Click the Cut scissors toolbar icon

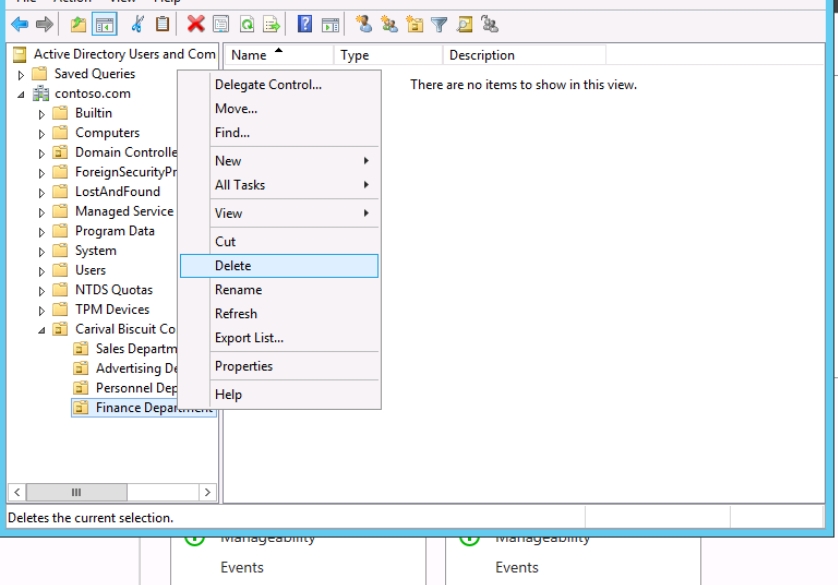click(139, 25)
